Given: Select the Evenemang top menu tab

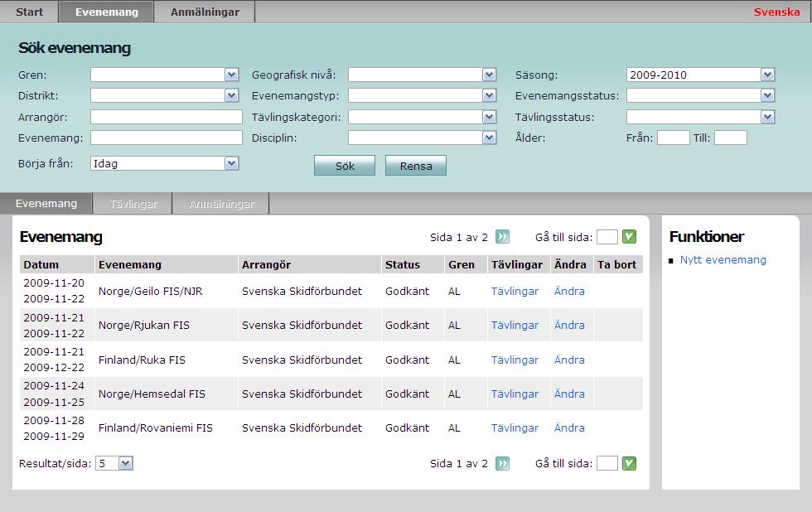Looking at the screenshot, I should (107, 12).
